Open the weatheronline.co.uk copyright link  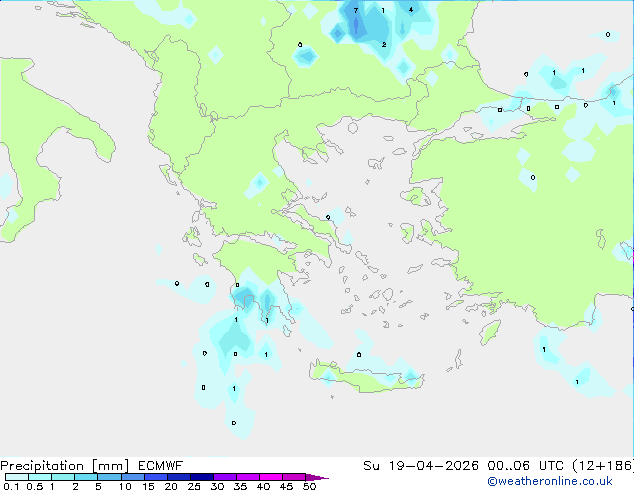[550, 481]
